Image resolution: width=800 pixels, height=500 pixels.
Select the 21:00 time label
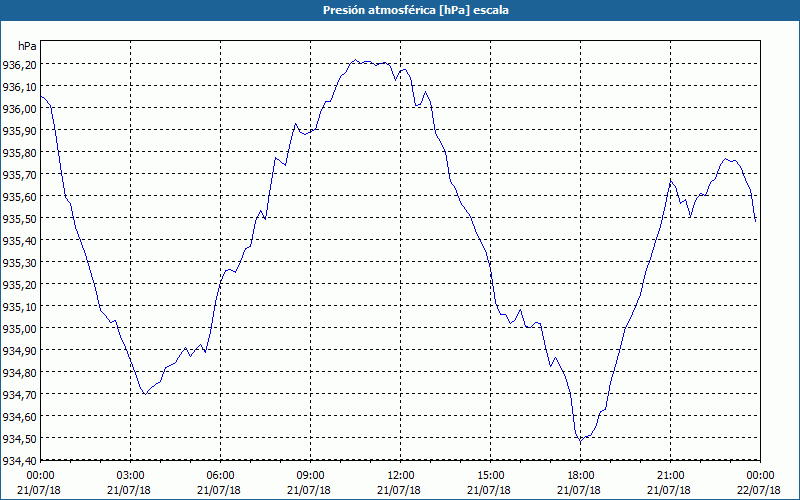[x=670, y=476]
